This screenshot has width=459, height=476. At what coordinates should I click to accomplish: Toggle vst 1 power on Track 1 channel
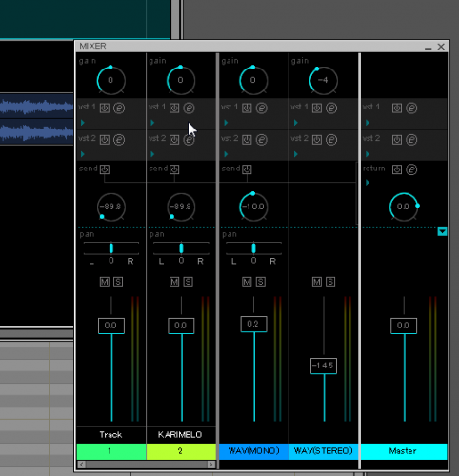[x=105, y=109]
